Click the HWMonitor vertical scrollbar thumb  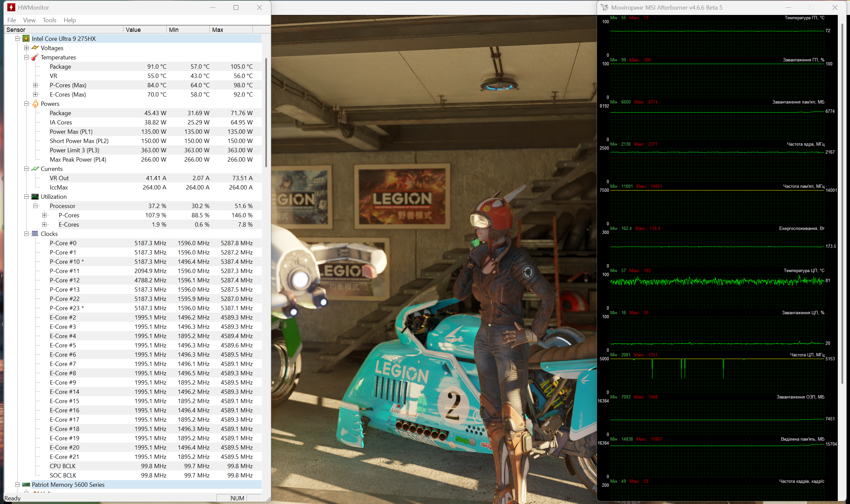tap(266, 112)
